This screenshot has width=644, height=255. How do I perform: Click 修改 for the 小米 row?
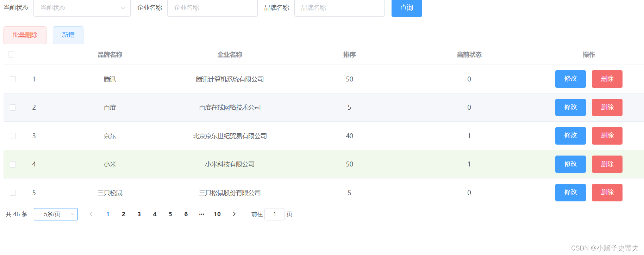tap(570, 164)
